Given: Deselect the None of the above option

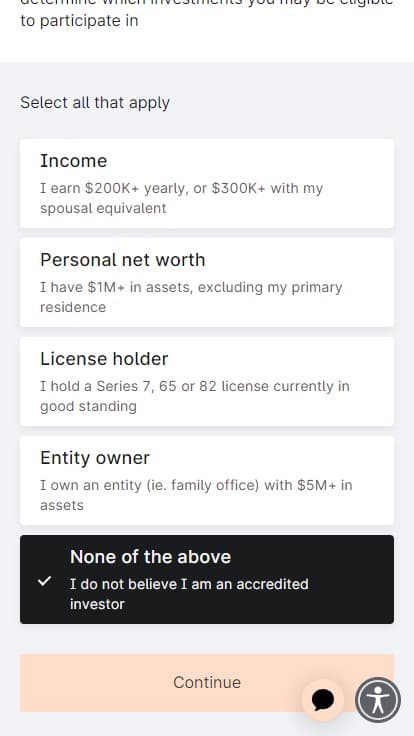Looking at the screenshot, I should (x=207, y=579).
